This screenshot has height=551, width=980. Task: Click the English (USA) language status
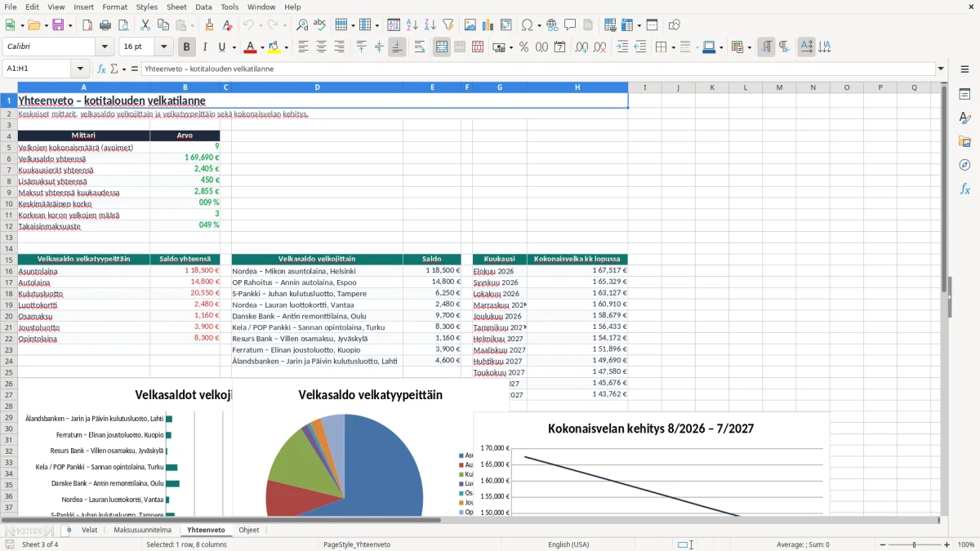[x=568, y=544]
